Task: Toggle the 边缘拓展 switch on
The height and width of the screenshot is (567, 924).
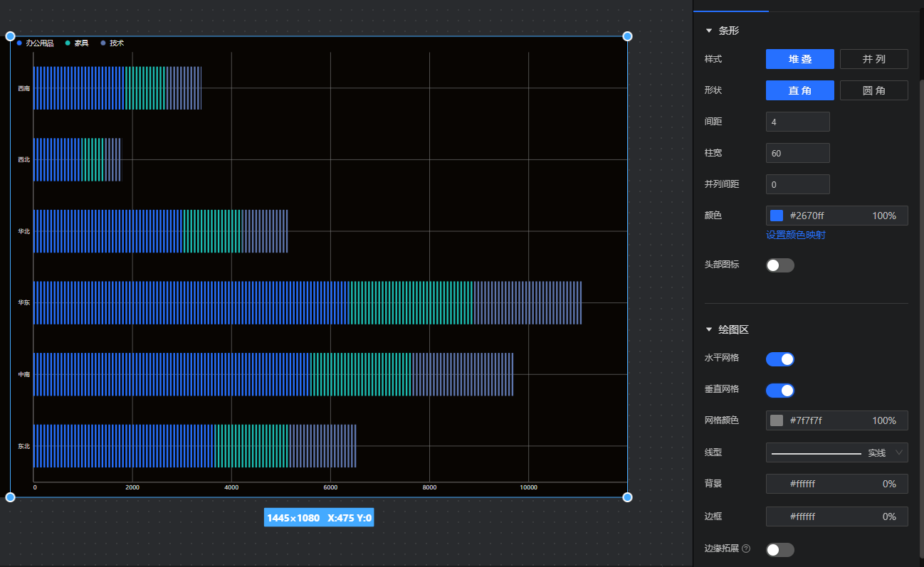Action: coord(779,549)
